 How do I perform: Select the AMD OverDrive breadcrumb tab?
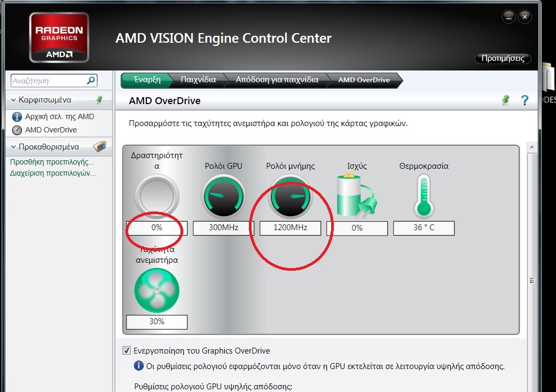[x=364, y=80]
